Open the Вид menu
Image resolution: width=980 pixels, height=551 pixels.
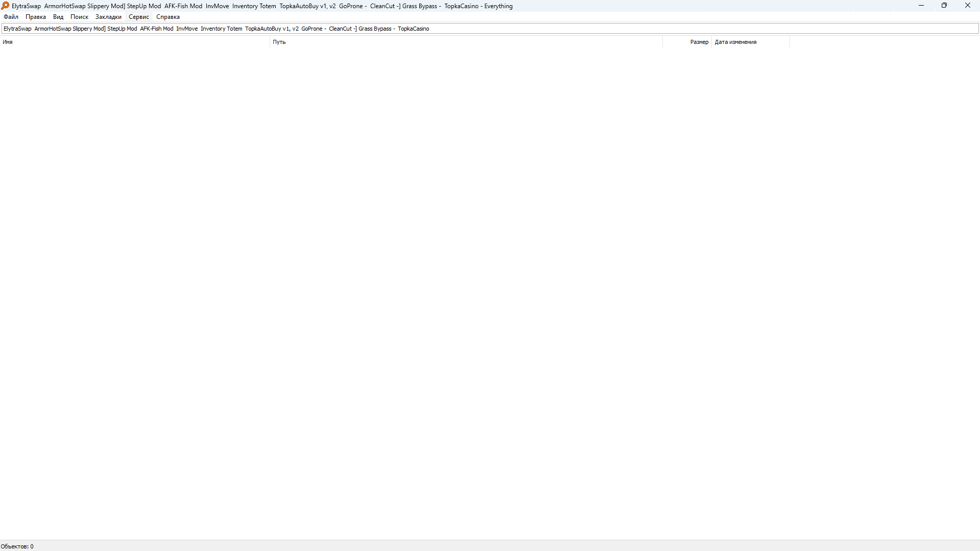coord(58,17)
